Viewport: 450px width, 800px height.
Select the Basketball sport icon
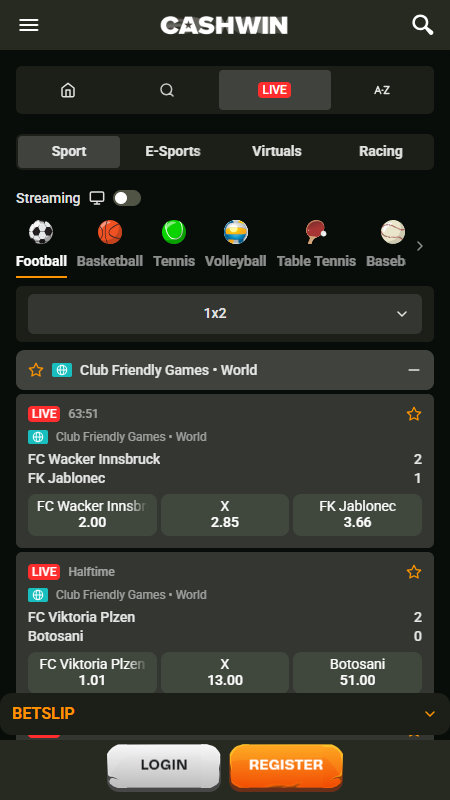click(110, 232)
